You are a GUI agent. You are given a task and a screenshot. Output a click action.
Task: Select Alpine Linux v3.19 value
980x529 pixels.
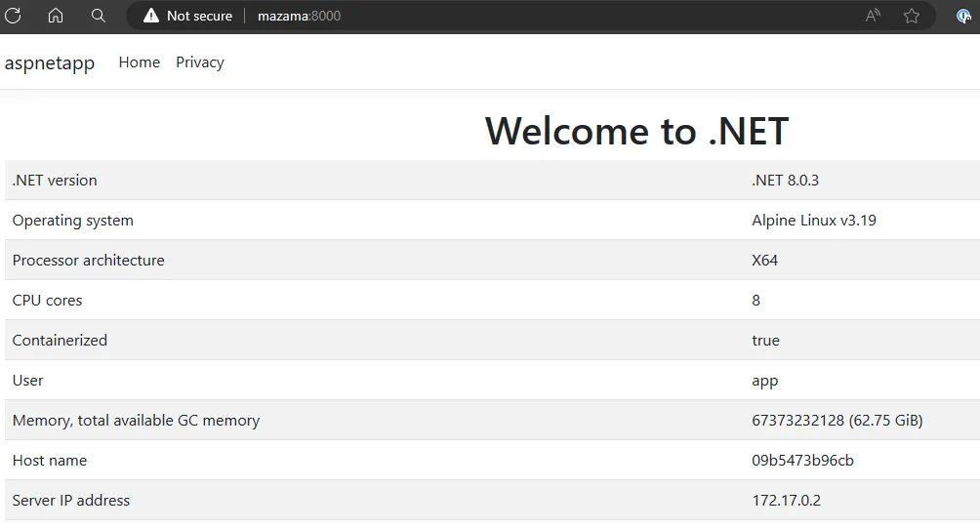tap(814, 221)
